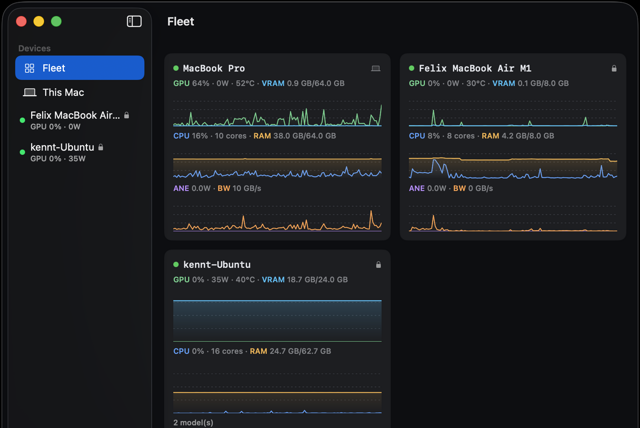The image size is (640, 428).
Task: Click lock icon next to Felix MacBook Air sidebar entry
Action: coord(127,115)
